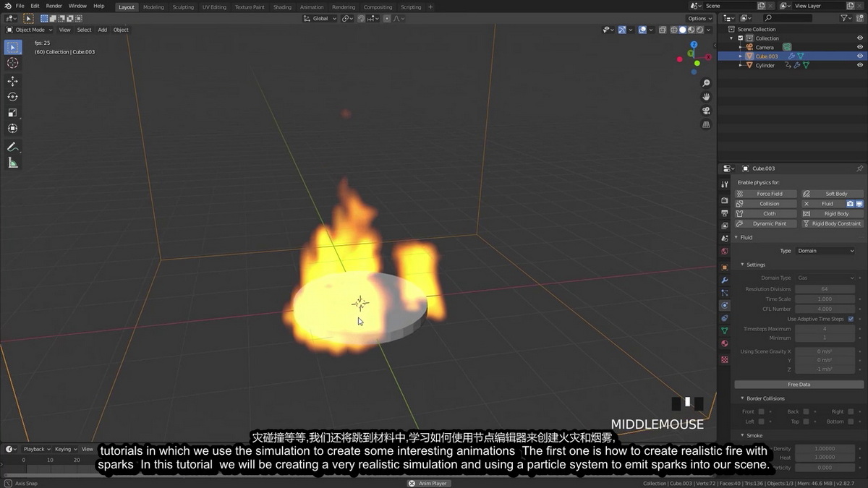868x488 pixels.
Task: Hide the Camera in outliner
Action: [860, 47]
